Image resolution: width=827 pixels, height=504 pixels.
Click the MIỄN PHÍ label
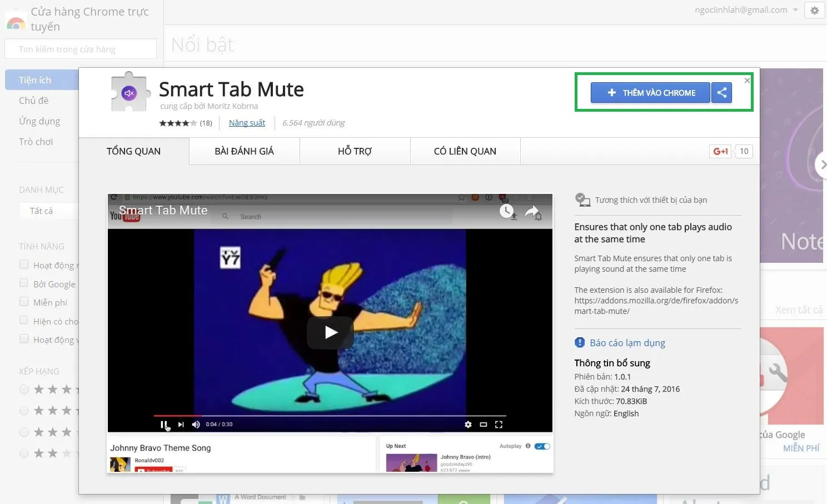(x=801, y=448)
